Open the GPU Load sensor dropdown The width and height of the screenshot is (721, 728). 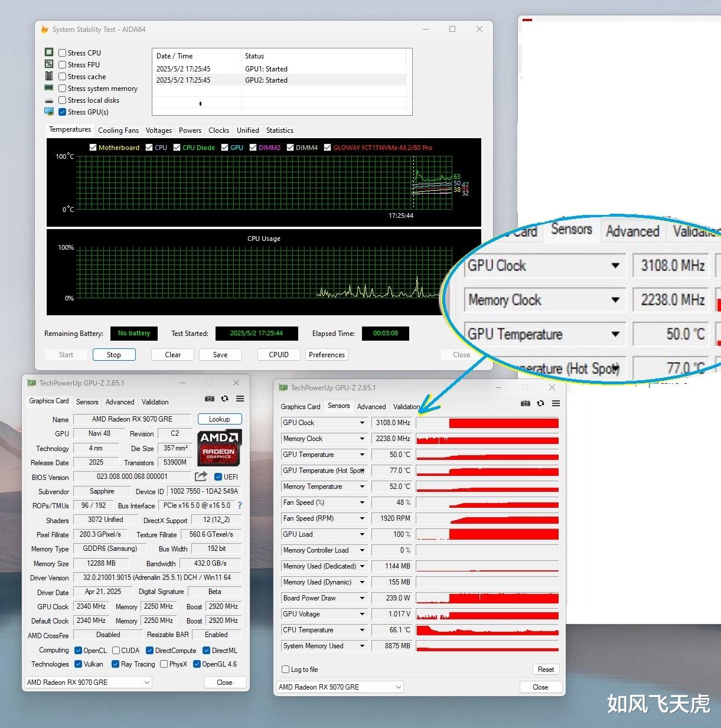362,534
